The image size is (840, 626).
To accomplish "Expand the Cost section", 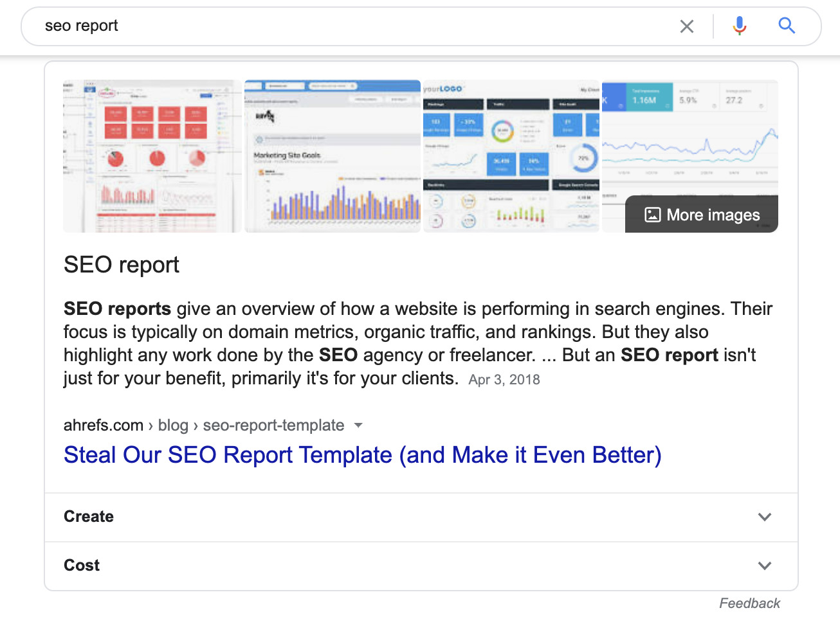I will pos(421,566).
